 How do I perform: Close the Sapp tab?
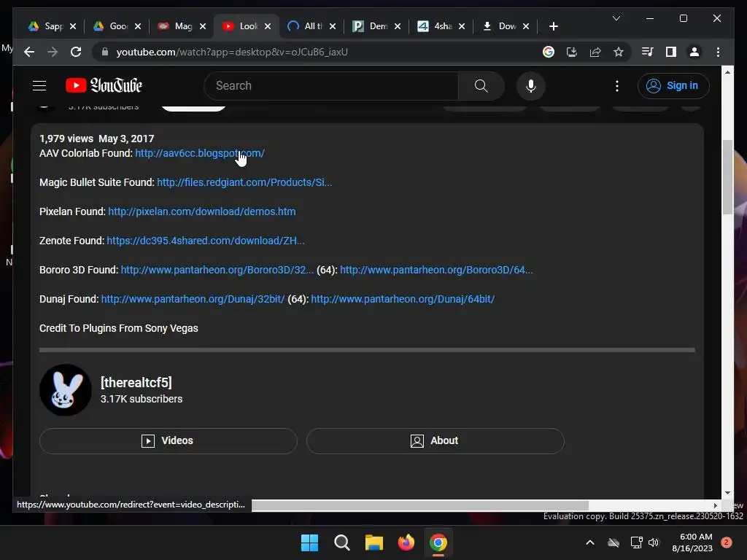click(x=73, y=26)
